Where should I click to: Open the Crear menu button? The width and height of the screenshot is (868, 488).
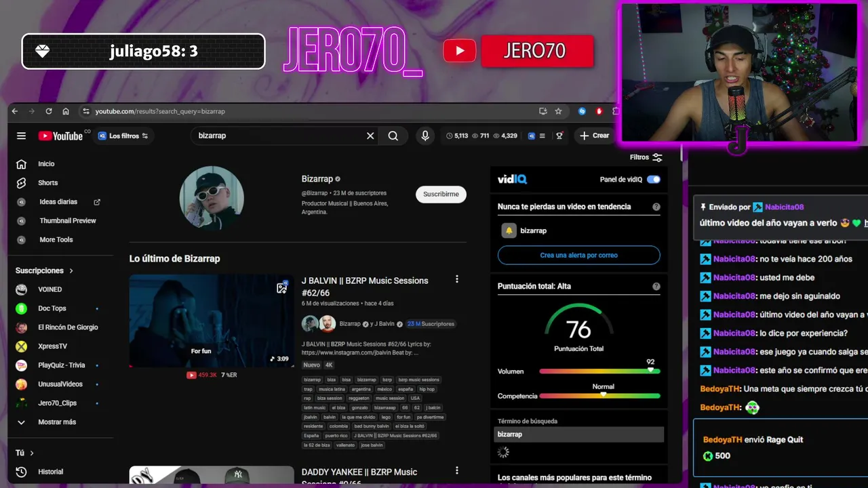point(594,136)
